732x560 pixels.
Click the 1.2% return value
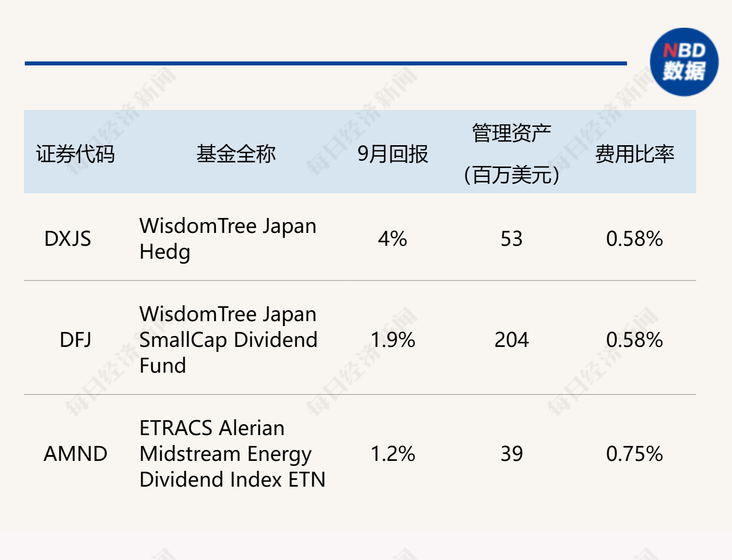tap(393, 454)
